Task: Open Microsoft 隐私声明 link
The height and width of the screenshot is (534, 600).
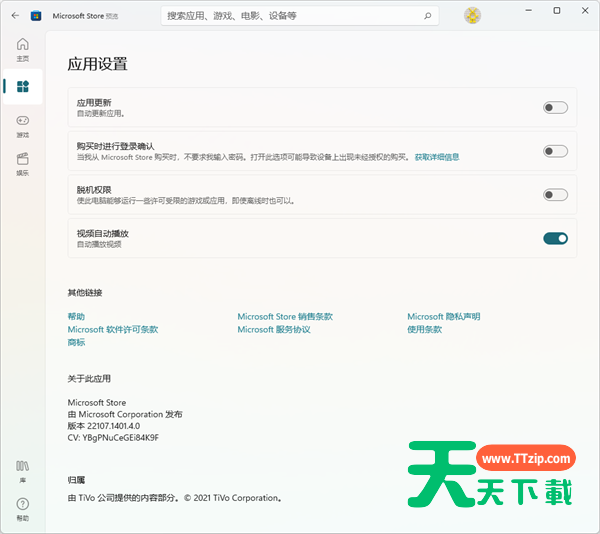Action: pyautogui.click(x=443, y=316)
